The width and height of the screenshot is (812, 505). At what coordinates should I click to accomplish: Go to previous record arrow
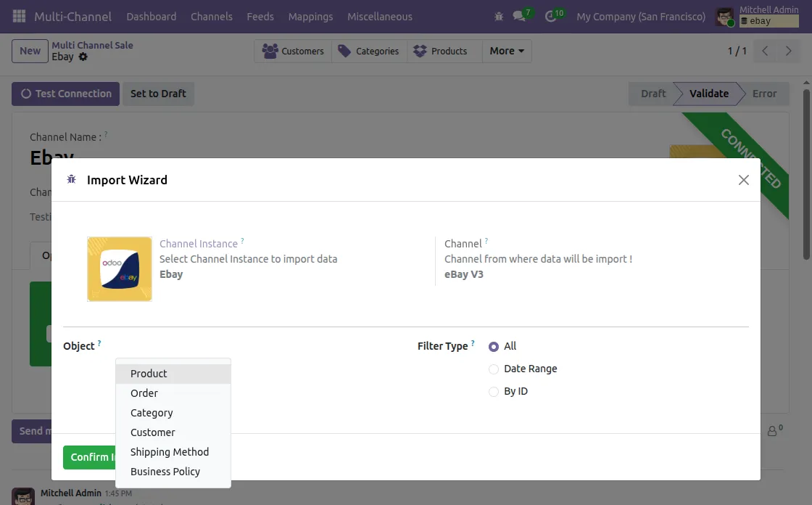coord(765,51)
